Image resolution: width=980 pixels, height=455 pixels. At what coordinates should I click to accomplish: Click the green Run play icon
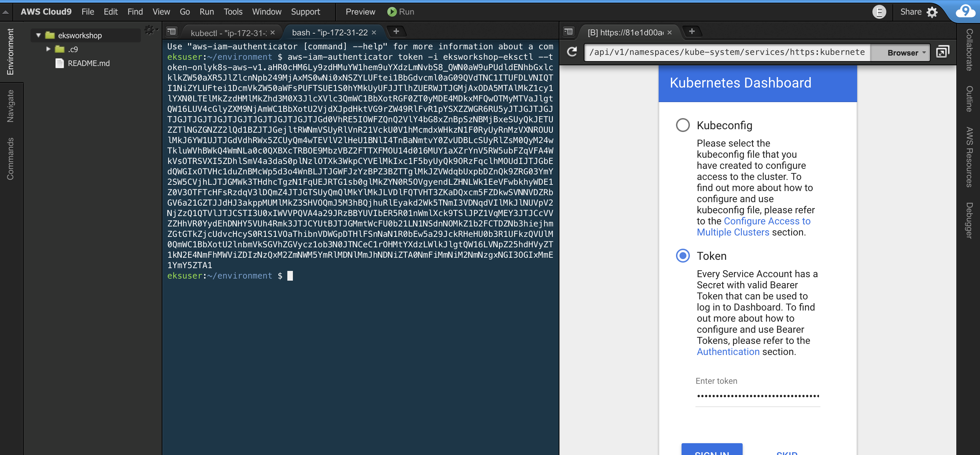point(391,12)
